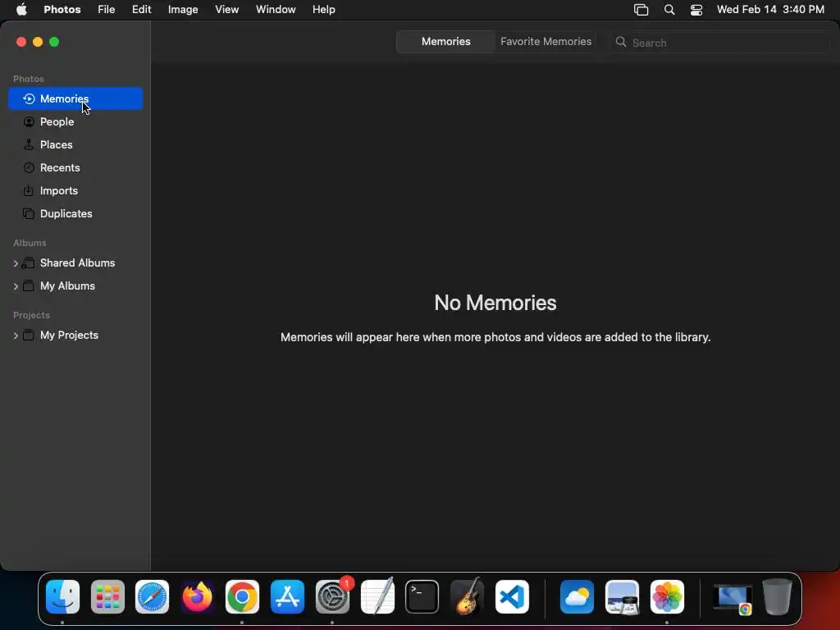This screenshot has height=630, width=840.
Task: Open the Help menu
Action: (x=323, y=9)
